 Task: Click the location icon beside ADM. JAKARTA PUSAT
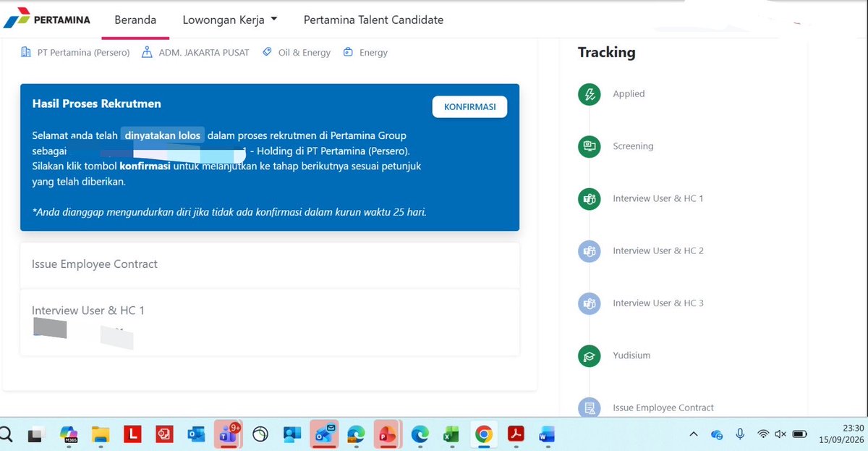coord(147,52)
